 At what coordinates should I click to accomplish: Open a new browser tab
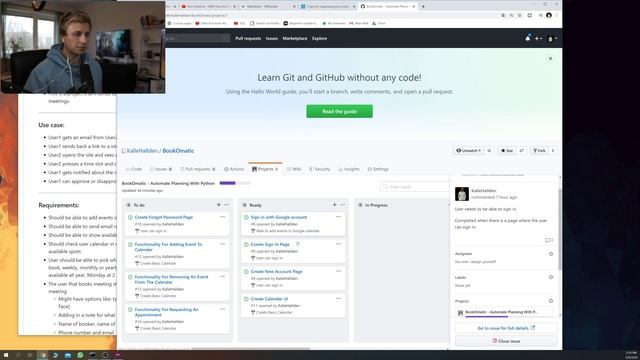click(423, 7)
